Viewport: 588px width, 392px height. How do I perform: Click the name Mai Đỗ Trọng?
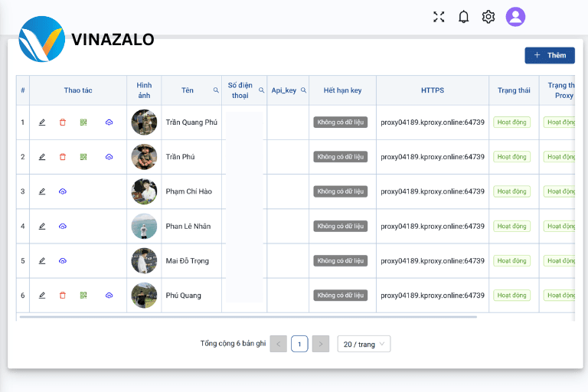point(187,261)
